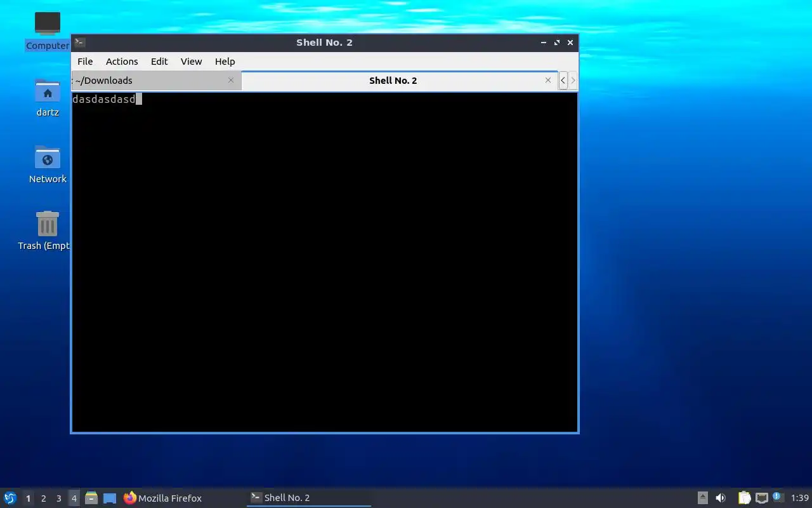Image resolution: width=812 pixels, height=508 pixels.
Task: Select the Shell No. 2 tab
Action: (400, 81)
